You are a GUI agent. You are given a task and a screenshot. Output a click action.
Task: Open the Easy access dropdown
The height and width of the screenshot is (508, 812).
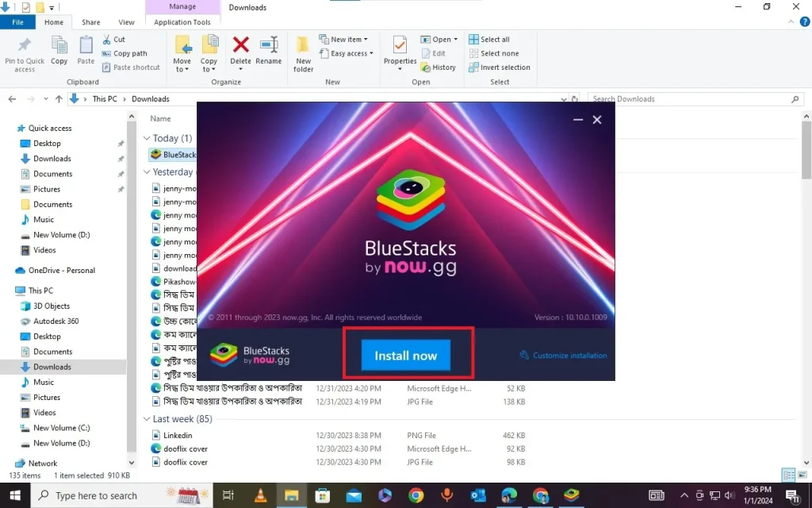[347, 53]
